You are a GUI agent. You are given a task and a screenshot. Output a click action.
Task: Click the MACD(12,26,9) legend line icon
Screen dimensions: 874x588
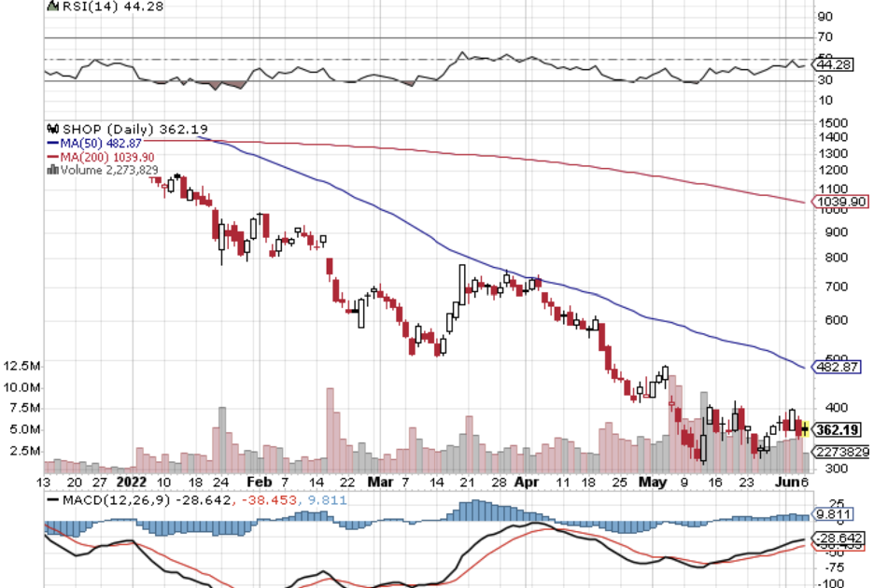click(53, 498)
